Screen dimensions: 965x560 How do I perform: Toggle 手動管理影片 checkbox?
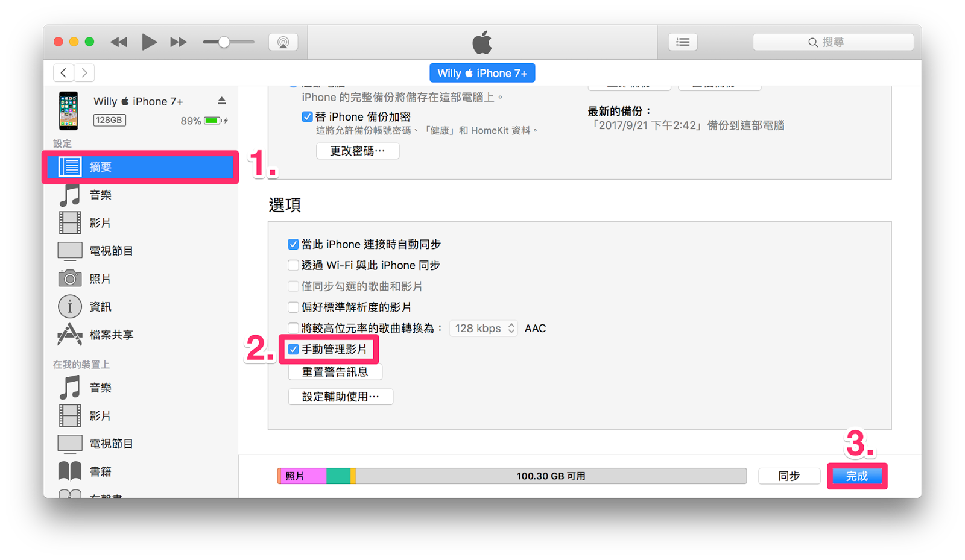(293, 349)
